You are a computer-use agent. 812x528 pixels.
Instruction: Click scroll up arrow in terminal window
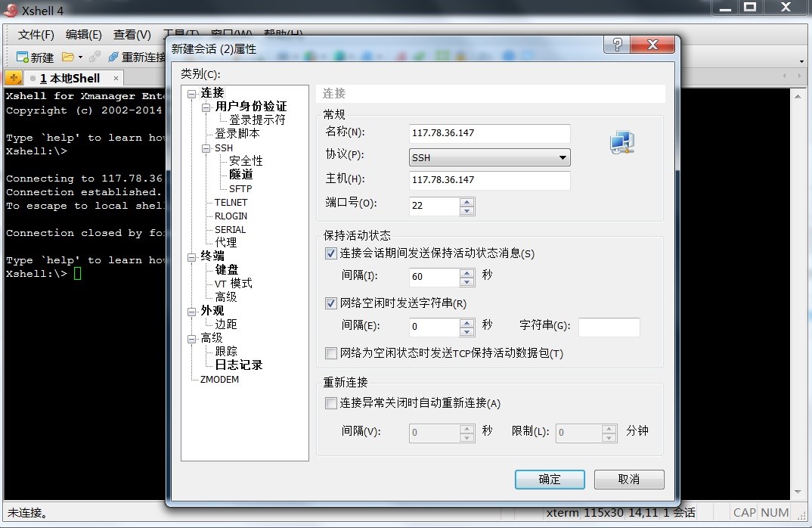[798, 97]
